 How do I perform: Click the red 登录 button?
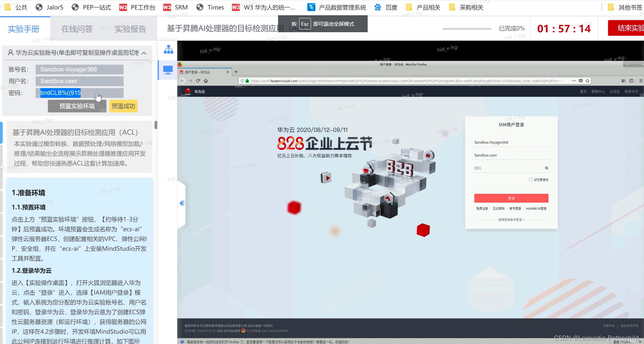511,198
